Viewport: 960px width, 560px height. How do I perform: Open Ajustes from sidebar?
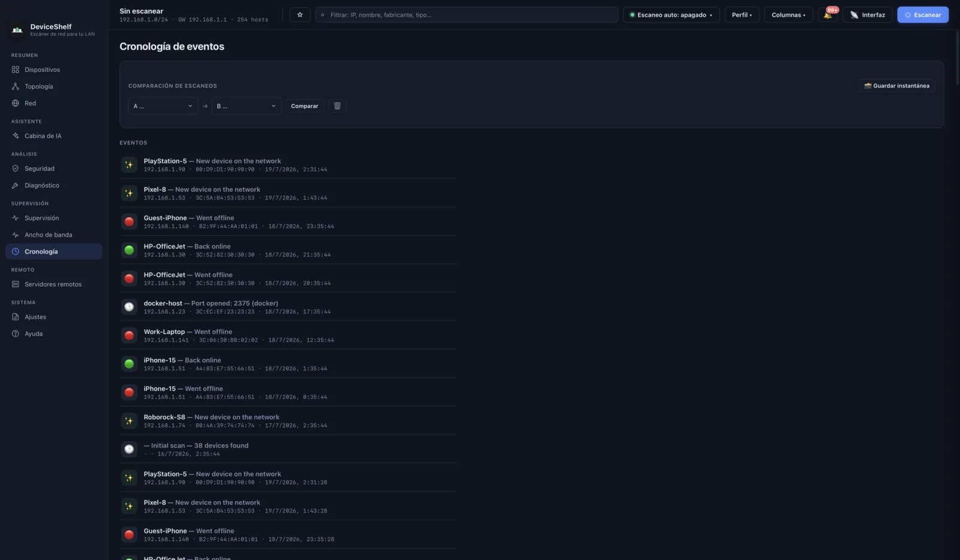(x=54, y=317)
